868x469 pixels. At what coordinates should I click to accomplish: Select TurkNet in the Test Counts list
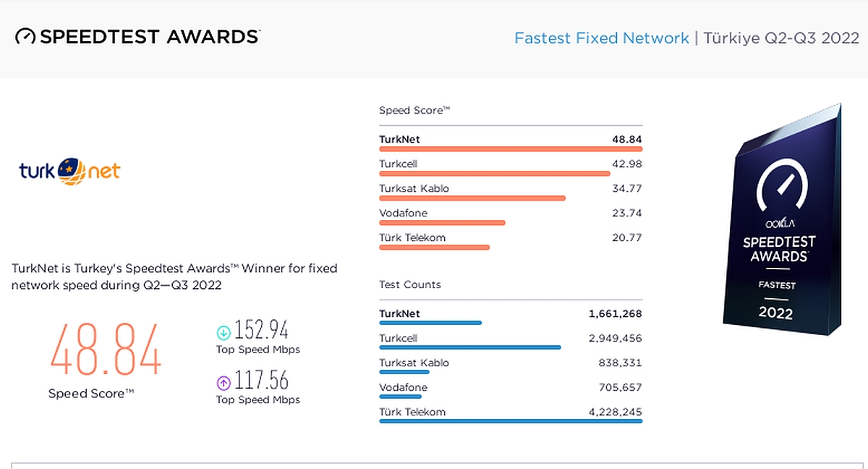(x=399, y=313)
